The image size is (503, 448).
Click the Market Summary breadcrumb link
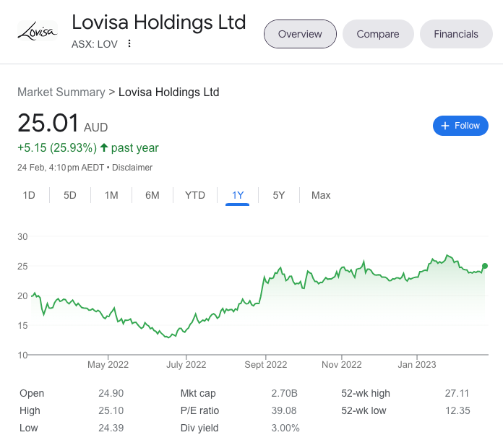[x=61, y=92]
